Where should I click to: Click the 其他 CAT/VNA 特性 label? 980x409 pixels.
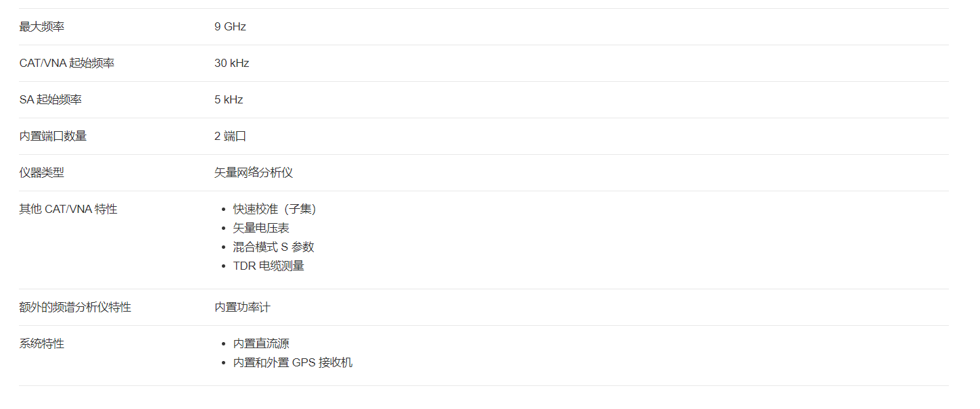[x=68, y=210]
